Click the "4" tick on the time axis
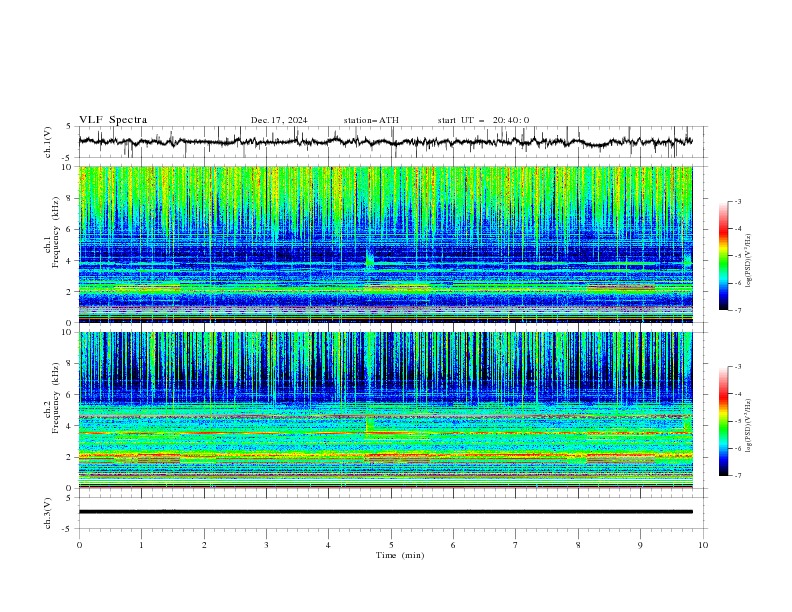This screenshot has height=612, width=792. pyautogui.click(x=328, y=545)
